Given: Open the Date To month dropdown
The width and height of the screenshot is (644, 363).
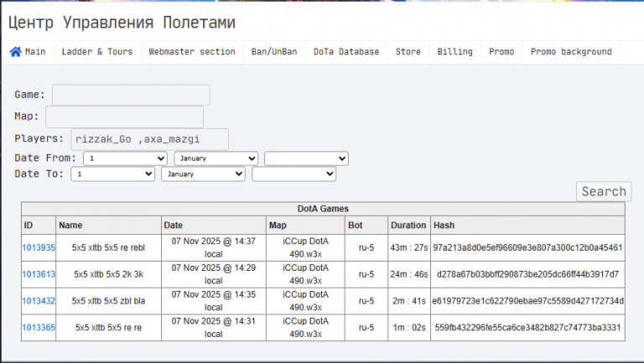Looking at the screenshot, I should (203, 174).
